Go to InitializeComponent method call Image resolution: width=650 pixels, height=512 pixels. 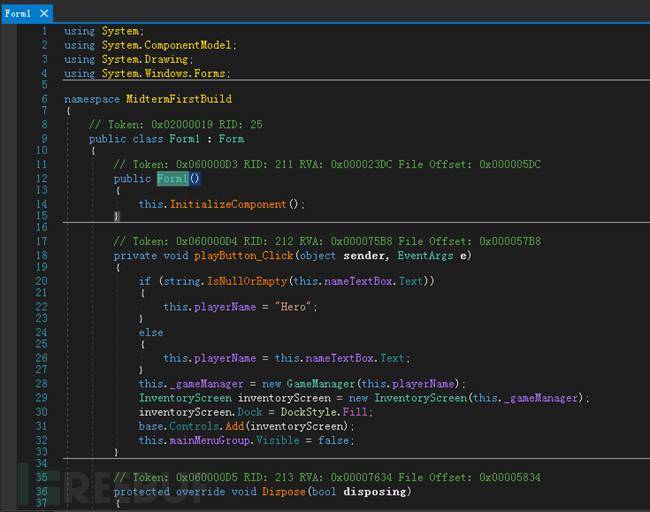228,204
